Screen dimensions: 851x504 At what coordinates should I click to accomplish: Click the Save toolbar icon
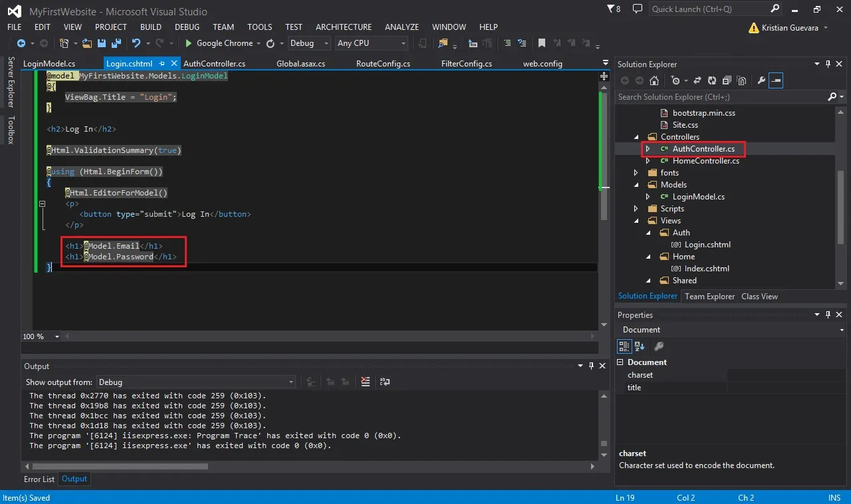coord(102,43)
